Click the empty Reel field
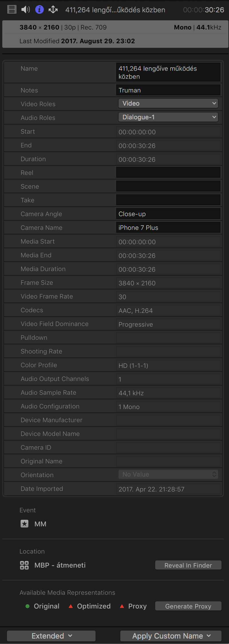This screenshot has height=644, width=229. point(168,173)
